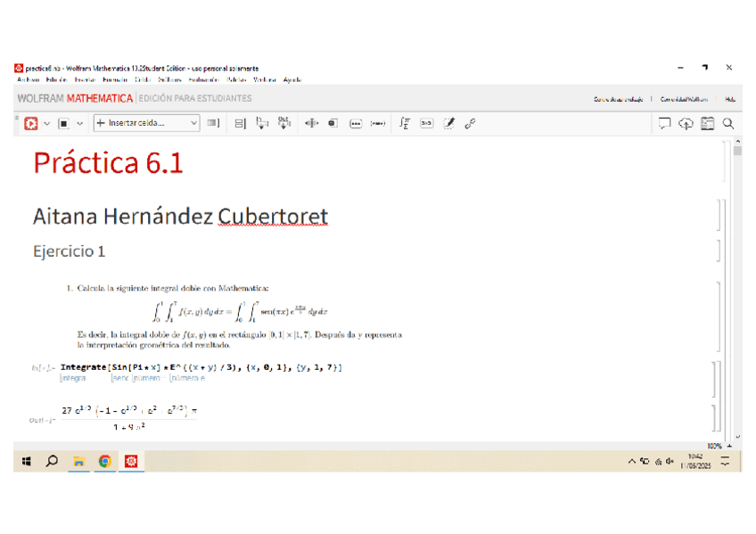
Task: Click the magnifying glass search icon in toolbar
Action: (728, 124)
